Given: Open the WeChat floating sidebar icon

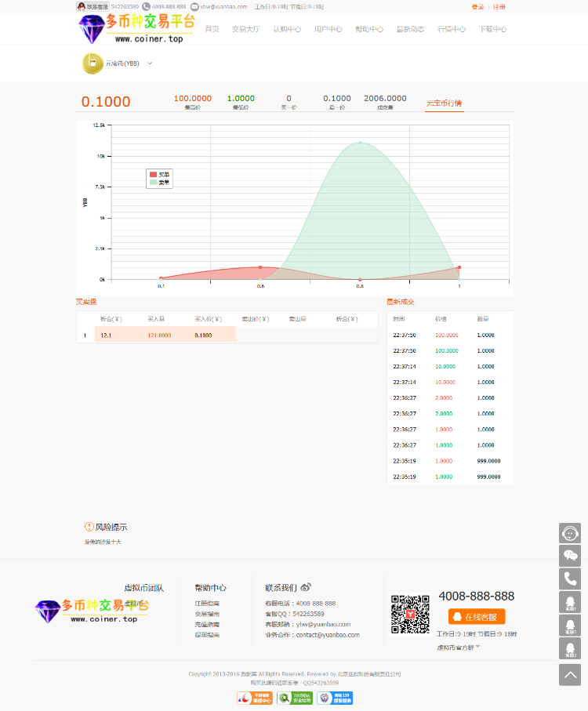Looking at the screenshot, I should [570, 556].
